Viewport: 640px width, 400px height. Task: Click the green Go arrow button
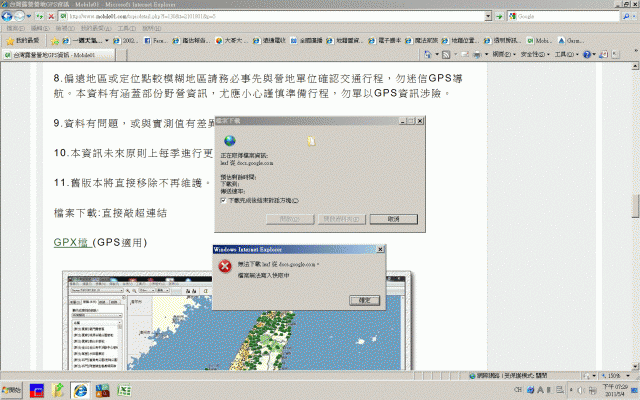[499, 16]
